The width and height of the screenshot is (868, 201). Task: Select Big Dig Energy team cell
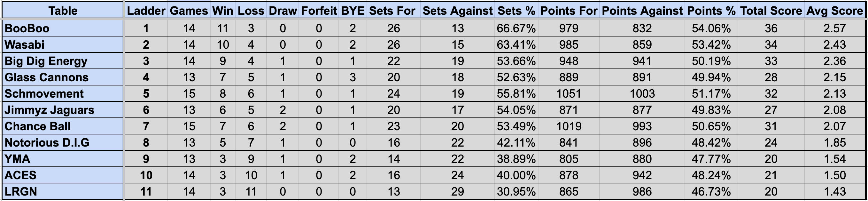pos(63,61)
